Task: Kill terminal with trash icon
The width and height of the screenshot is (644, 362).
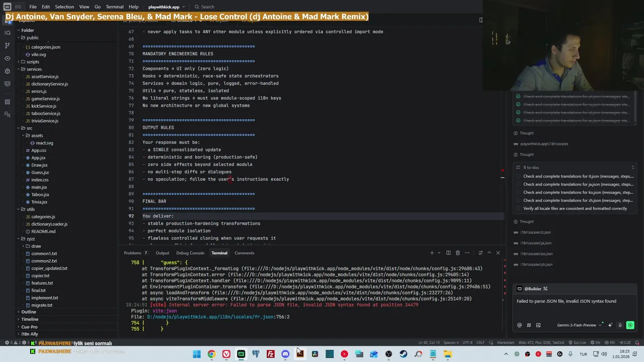Action: (457, 253)
